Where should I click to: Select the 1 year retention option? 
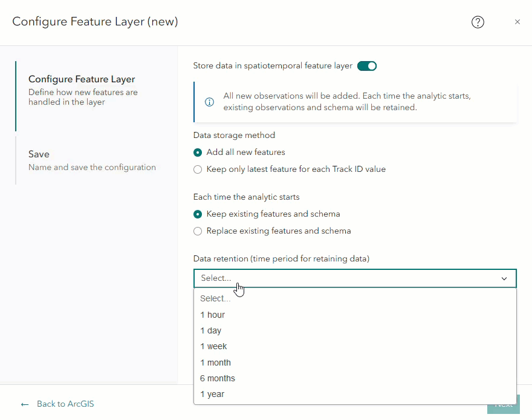pyautogui.click(x=212, y=394)
